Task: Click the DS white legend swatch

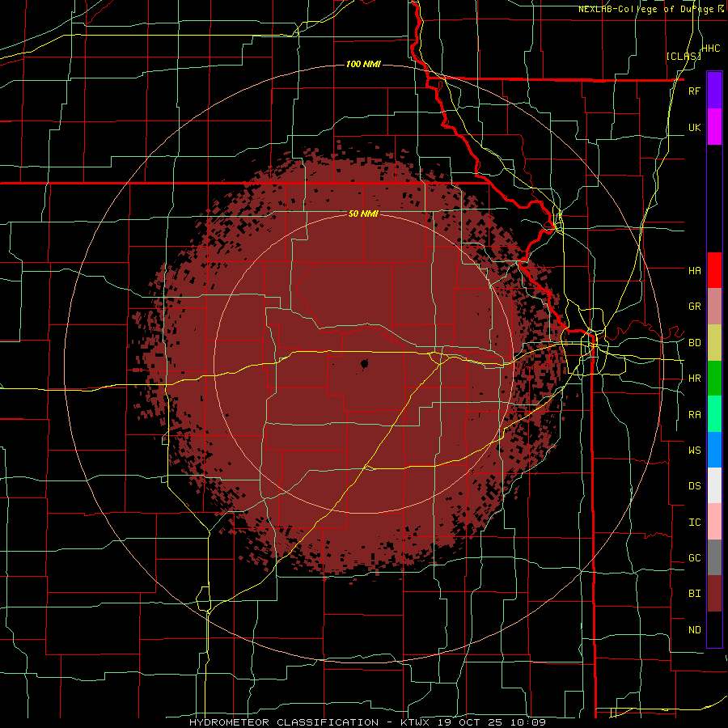Action: (x=714, y=485)
